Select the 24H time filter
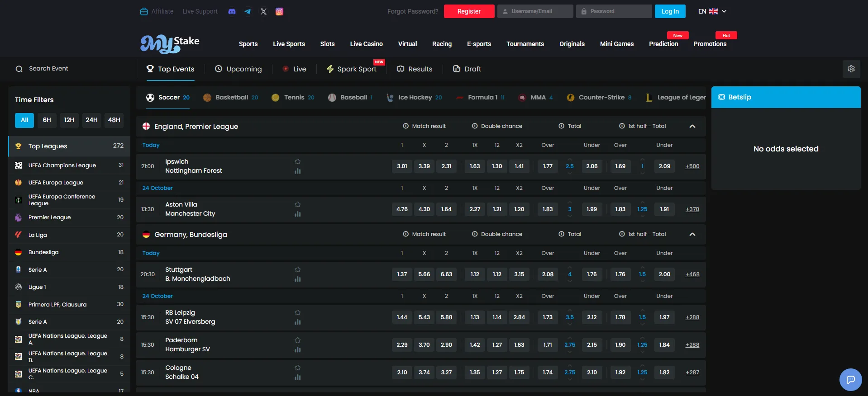 pyautogui.click(x=91, y=120)
